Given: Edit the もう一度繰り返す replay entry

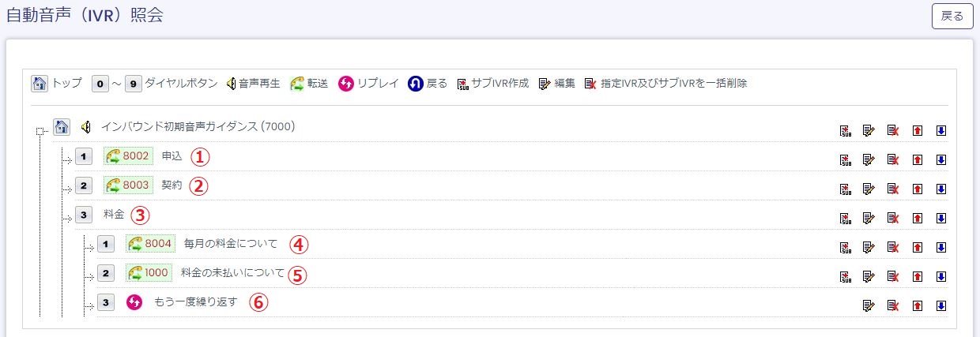Looking at the screenshot, I should (869, 305).
